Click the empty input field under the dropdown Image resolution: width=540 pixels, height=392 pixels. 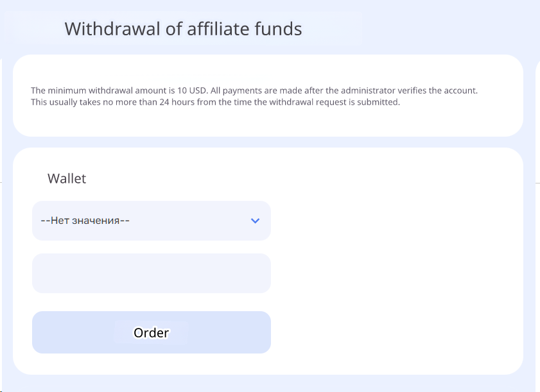(x=151, y=273)
